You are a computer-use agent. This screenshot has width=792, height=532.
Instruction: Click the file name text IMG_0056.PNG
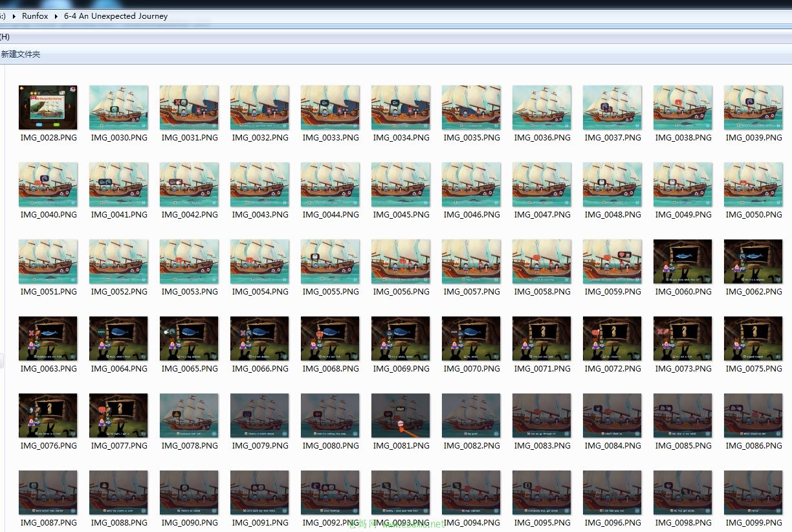point(401,292)
